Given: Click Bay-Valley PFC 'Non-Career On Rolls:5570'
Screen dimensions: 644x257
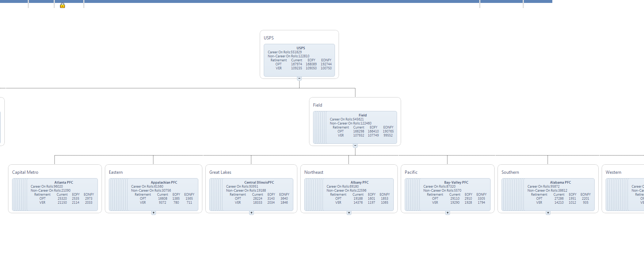Looking at the screenshot, I should (x=442, y=191).
